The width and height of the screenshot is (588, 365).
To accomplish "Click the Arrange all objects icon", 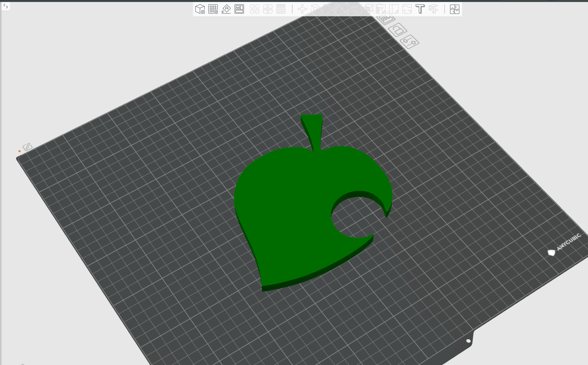I will [x=239, y=9].
